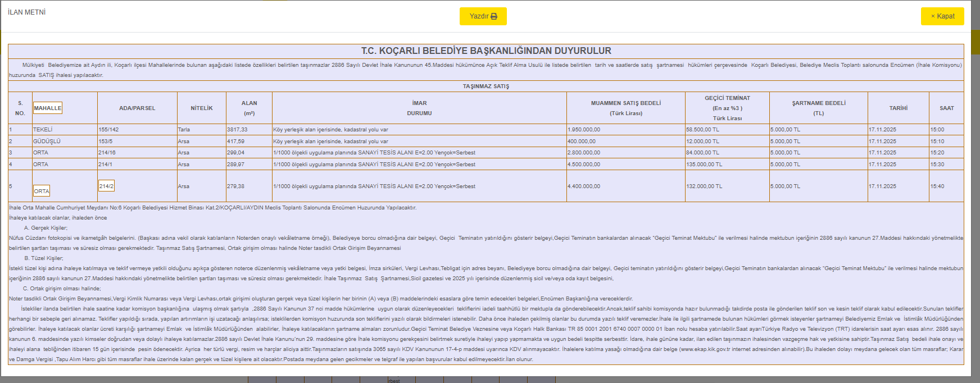Click parcel number 214/2 cell

[x=106, y=186]
